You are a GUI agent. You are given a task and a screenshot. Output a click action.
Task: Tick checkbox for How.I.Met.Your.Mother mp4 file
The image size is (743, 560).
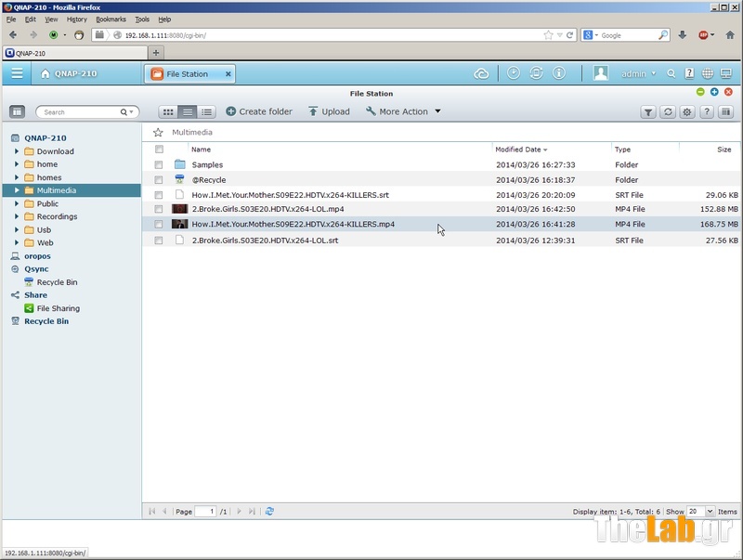coord(159,224)
